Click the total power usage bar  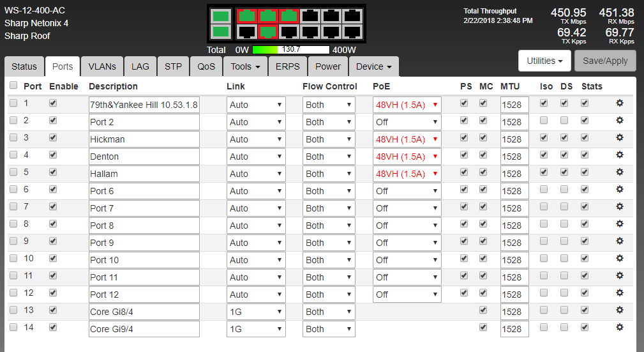[x=291, y=49]
